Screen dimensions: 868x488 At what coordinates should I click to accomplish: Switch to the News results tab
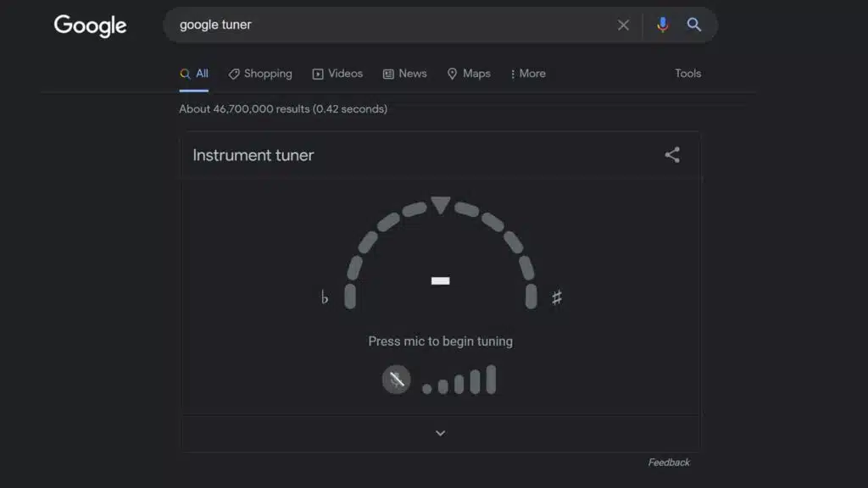pyautogui.click(x=404, y=74)
